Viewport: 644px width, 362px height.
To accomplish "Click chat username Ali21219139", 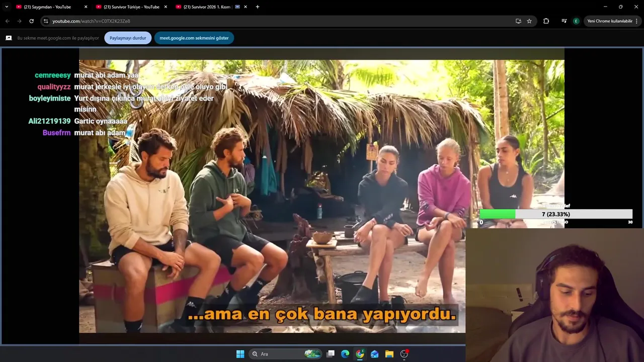I will pos(49,121).
